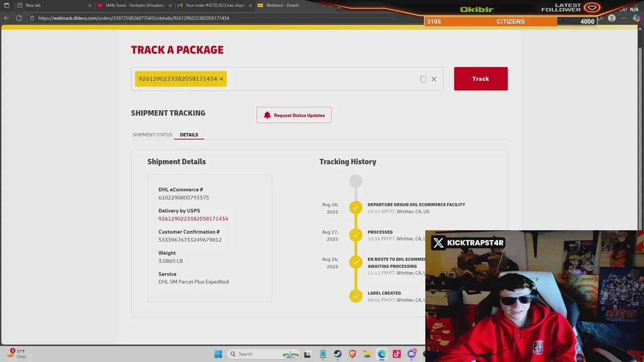
Task: Reload the page with the refresh icon
Action: 19,18
